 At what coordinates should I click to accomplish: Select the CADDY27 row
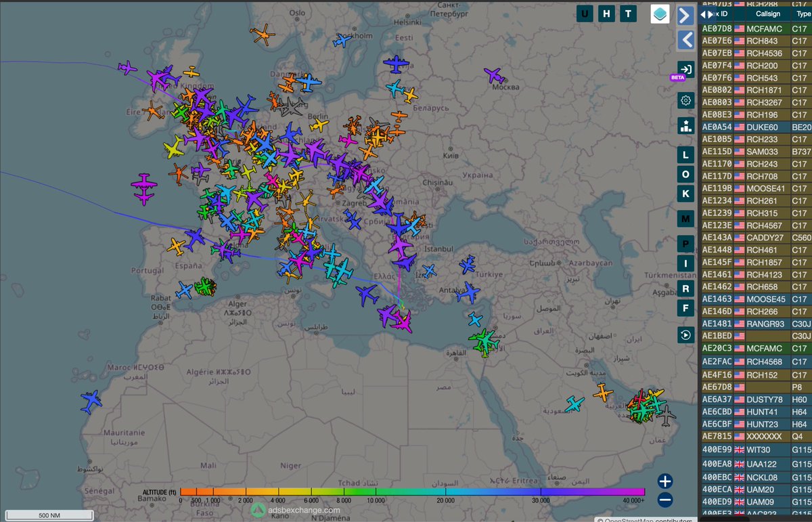(x=756, y=238)
